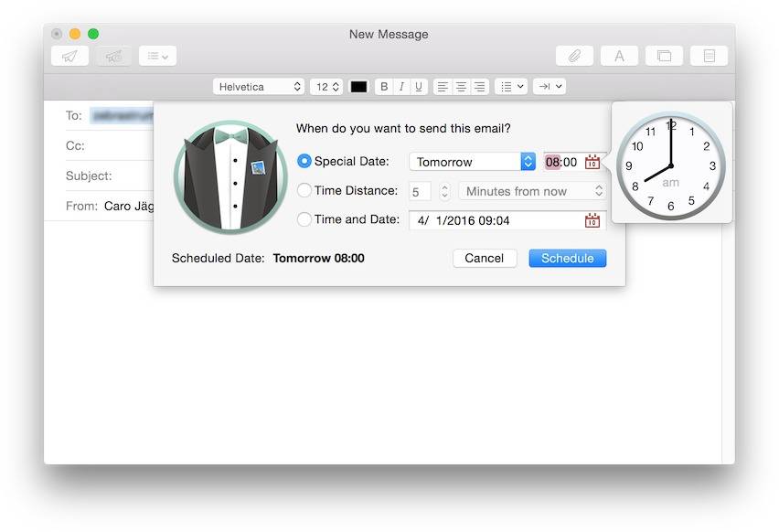Viewport: 779px width, 532px height.
Task: Open the header fields list dropdown
Action: (157, 56)
